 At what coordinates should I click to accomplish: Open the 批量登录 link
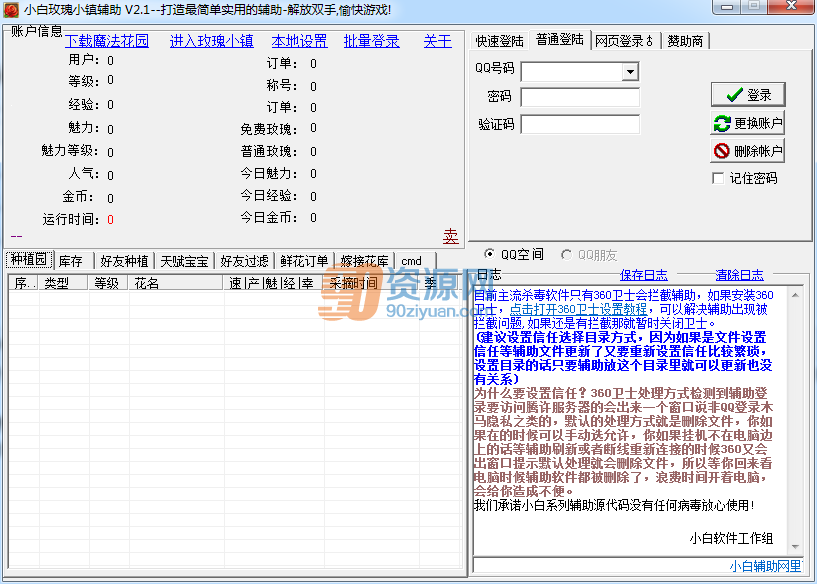(x=372, y=41)
